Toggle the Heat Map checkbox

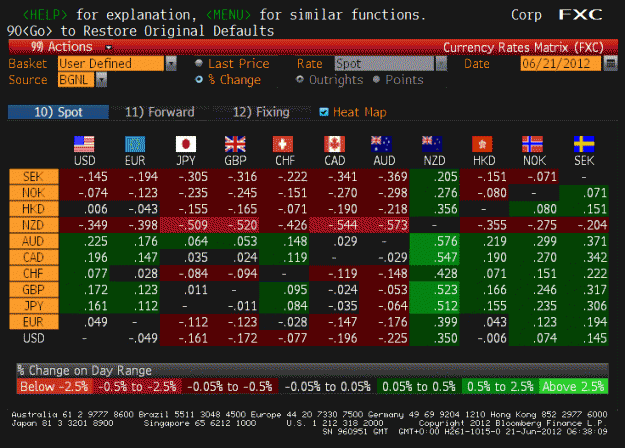(x=324, y=112)
